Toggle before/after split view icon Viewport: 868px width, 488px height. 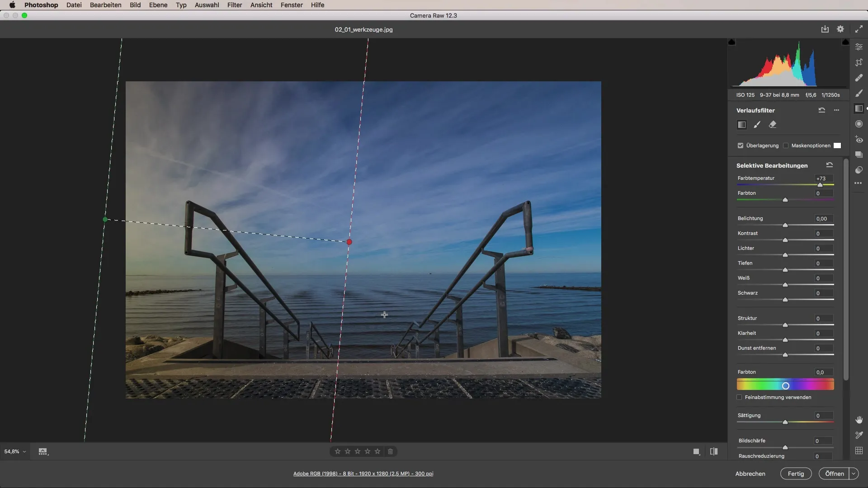(x=714, y=451)
